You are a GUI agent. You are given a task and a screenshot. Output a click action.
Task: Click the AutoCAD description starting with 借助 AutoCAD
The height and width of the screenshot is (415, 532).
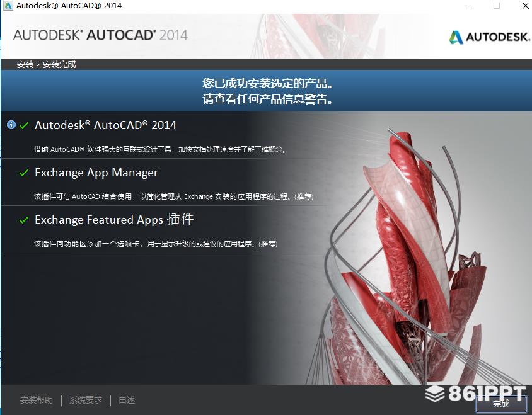click(x=161, y=149)
